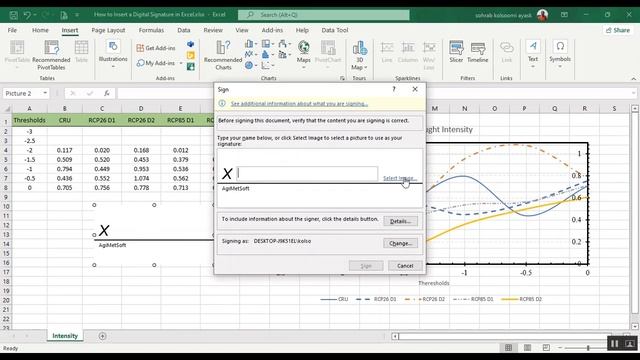The width and height of the screenshot is (640, 360).
Task: Open the View tab
Action: point(242,30)
